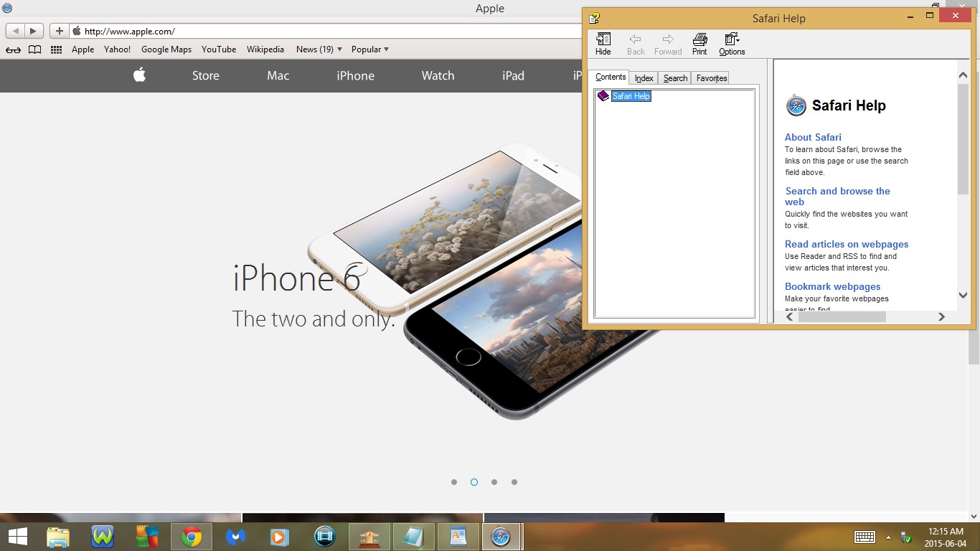Click the Safari Help window question mark icon
The height and width of the screenshot is (551, 980).
click(x=594, y=18)
